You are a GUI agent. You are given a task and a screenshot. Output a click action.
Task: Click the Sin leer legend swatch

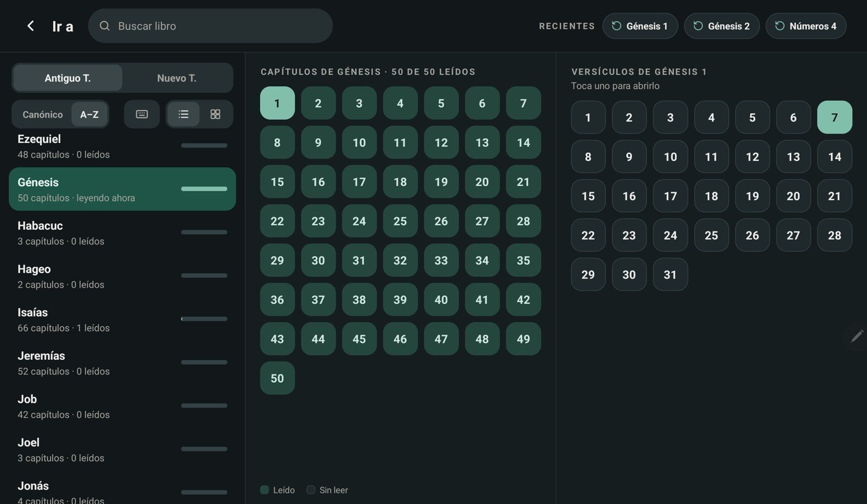(x=311, y=490)
